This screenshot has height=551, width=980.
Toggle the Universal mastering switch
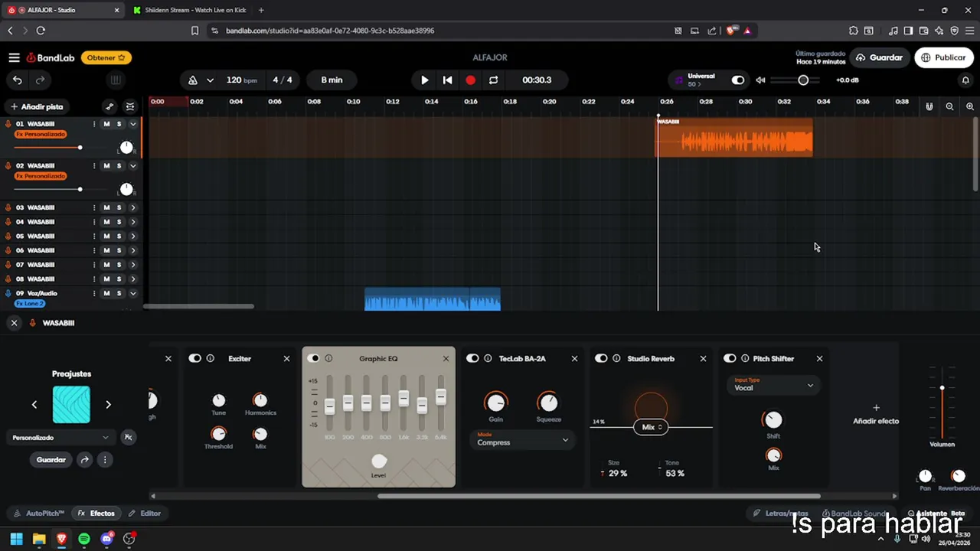737,80
